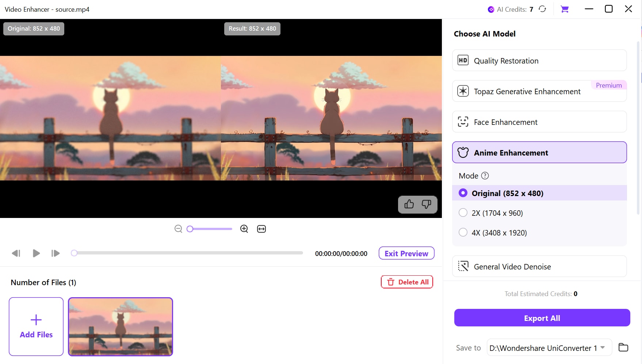
Task: Choose the Quality Restoration model
Action: (x=539, y=60)
